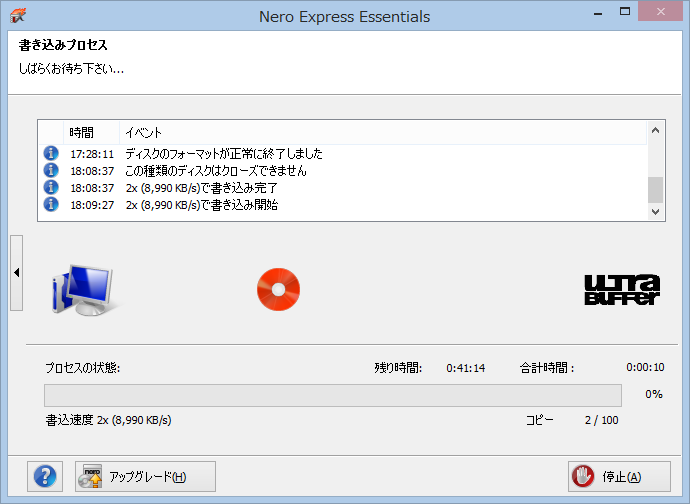Screen dimensions: 690x504
Task: Click the red disc icon
Action: click(279, 289)
